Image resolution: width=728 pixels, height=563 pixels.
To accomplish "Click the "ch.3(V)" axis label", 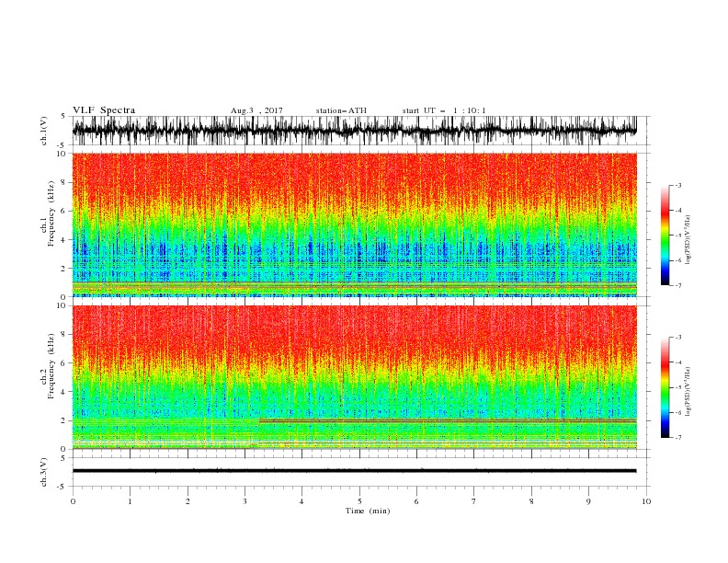I will [x=44, y=472].
